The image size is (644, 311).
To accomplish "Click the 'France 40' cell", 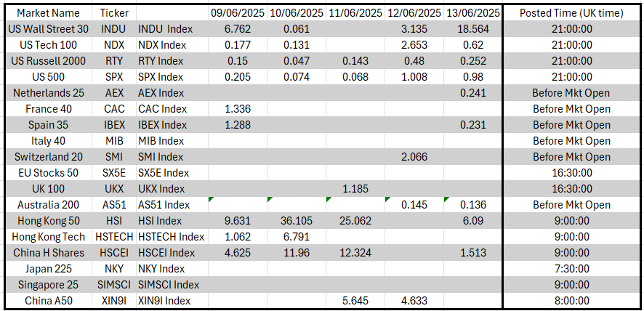I will (x=48, y=109).
